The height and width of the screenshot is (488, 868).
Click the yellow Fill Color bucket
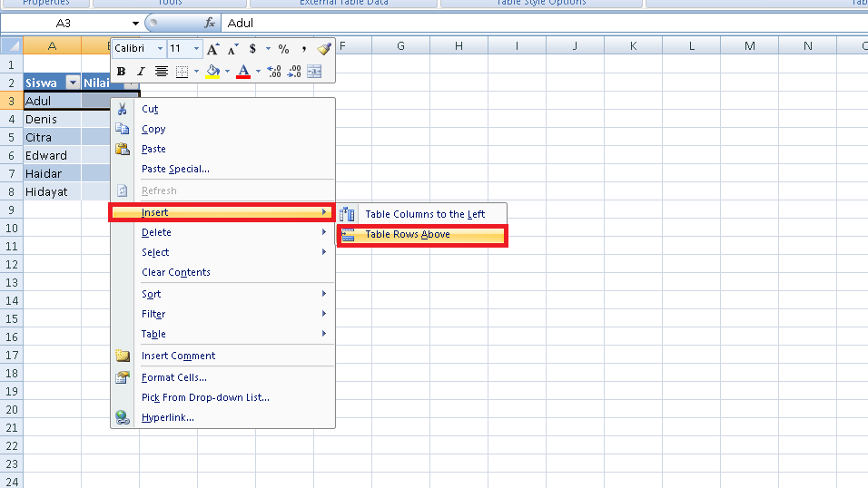(x=212, y=72)
